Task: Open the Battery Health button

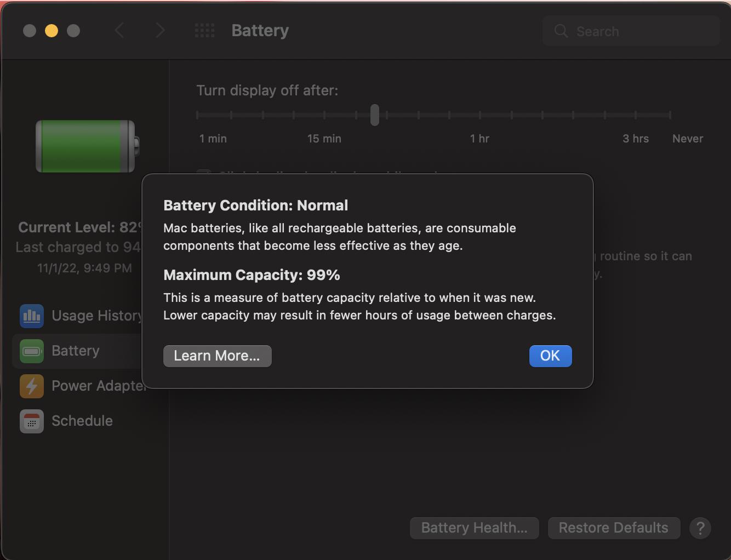Action: (x=475, y=528)
